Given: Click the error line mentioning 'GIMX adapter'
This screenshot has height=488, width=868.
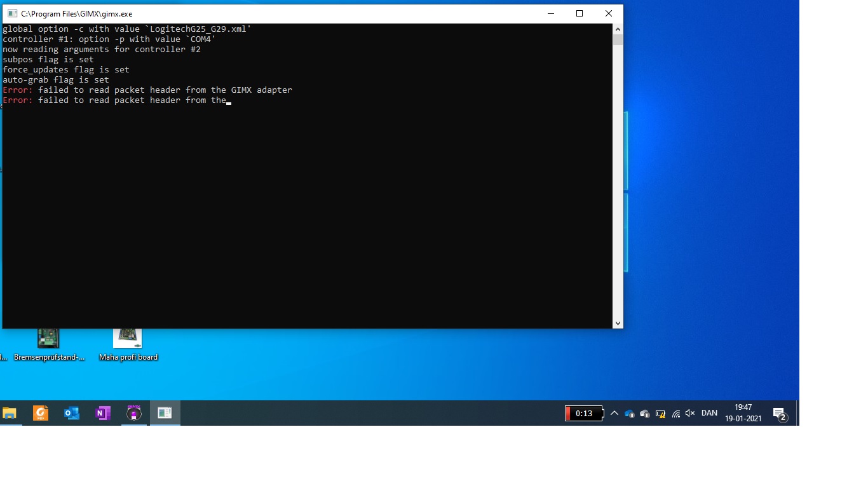Looking at the screenshot, I should click(147, 90).
